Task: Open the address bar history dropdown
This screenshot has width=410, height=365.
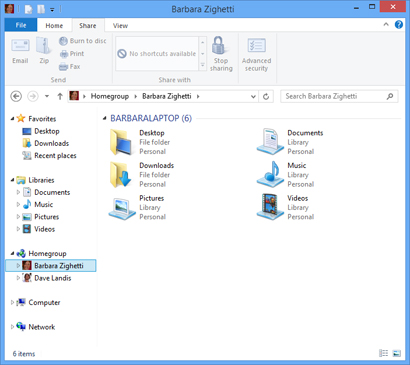Action: 253,97
